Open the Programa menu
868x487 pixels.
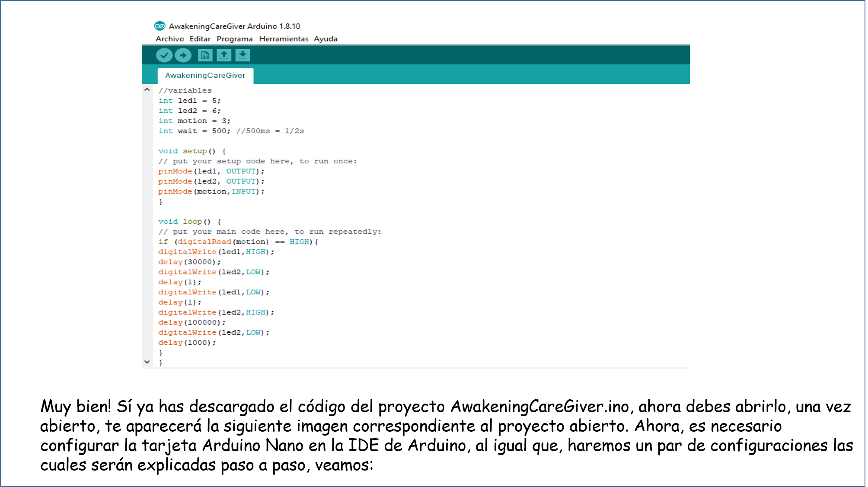235,38
